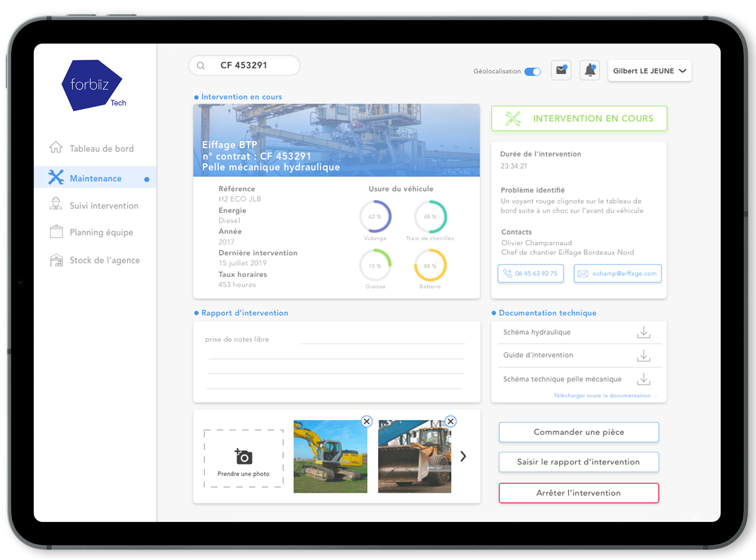
Task: Download Schéma technique pelle mécanique
Action: 644,379
